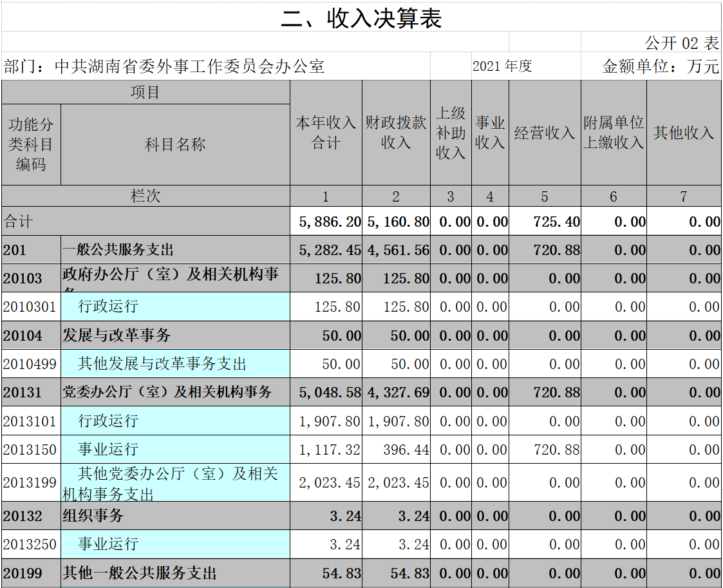Select the 附属单位上缴收入 header
The image size is (723, 588).
[614, 133]
